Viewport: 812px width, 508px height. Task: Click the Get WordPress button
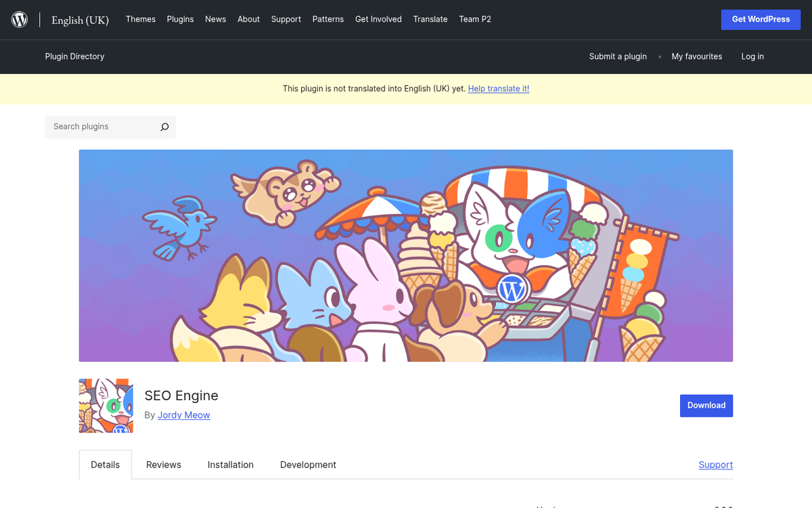click(761, 20)
